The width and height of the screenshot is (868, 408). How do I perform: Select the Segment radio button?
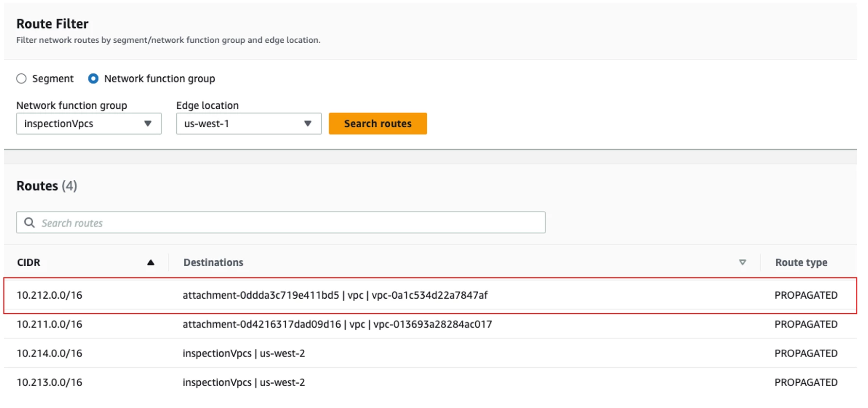[21, 79]
